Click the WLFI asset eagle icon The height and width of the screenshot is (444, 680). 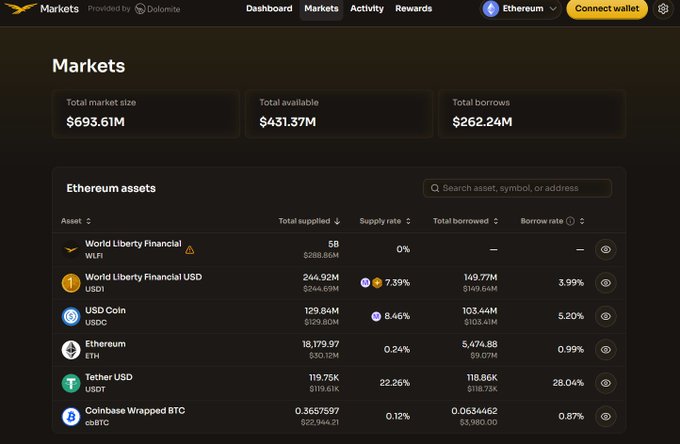coord(71,249)
